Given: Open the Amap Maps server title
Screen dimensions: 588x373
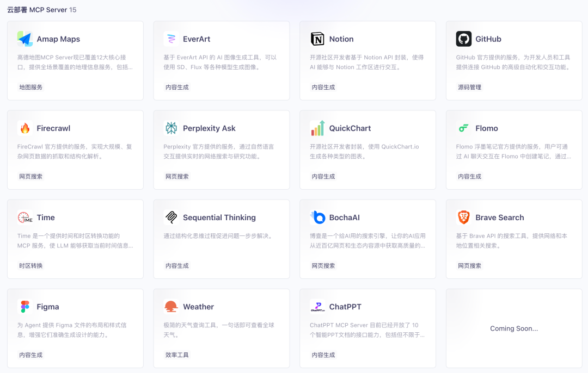Looking at the screenshot, I should click(x=58, y=39).
